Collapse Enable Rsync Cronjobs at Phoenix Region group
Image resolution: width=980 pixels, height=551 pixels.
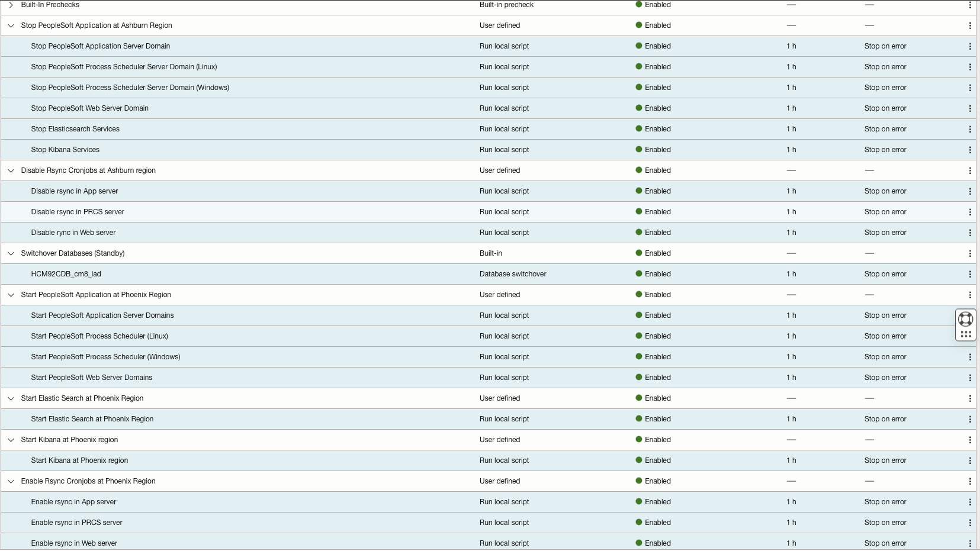(11, 481)
